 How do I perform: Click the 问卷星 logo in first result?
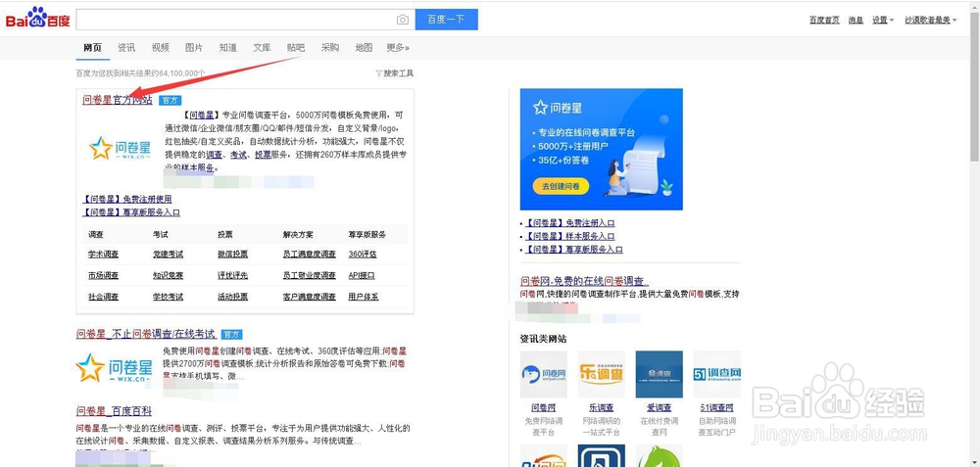point(121,148)
